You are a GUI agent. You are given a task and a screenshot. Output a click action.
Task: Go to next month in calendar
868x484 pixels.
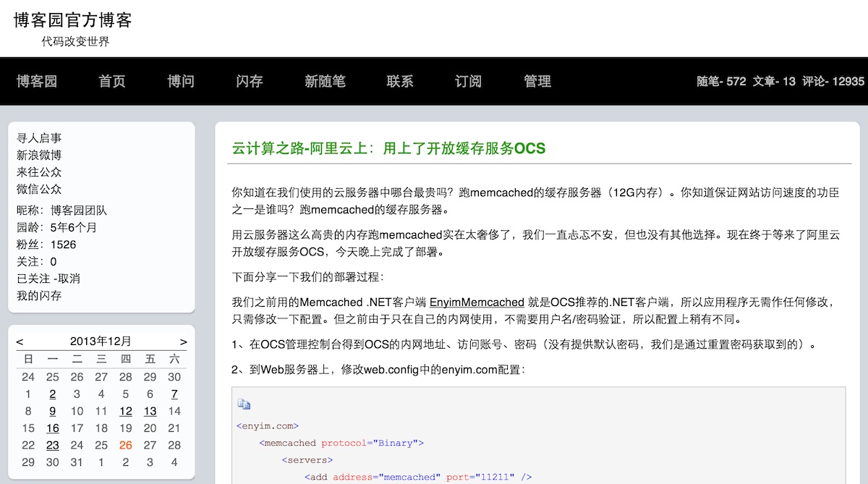[x=183, y=341]
